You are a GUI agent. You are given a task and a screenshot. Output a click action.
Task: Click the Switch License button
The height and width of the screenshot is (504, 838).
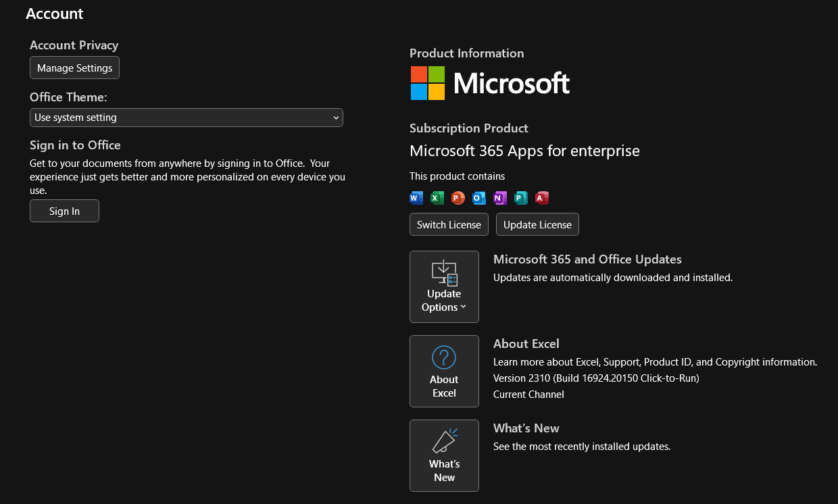coord(449,224)
